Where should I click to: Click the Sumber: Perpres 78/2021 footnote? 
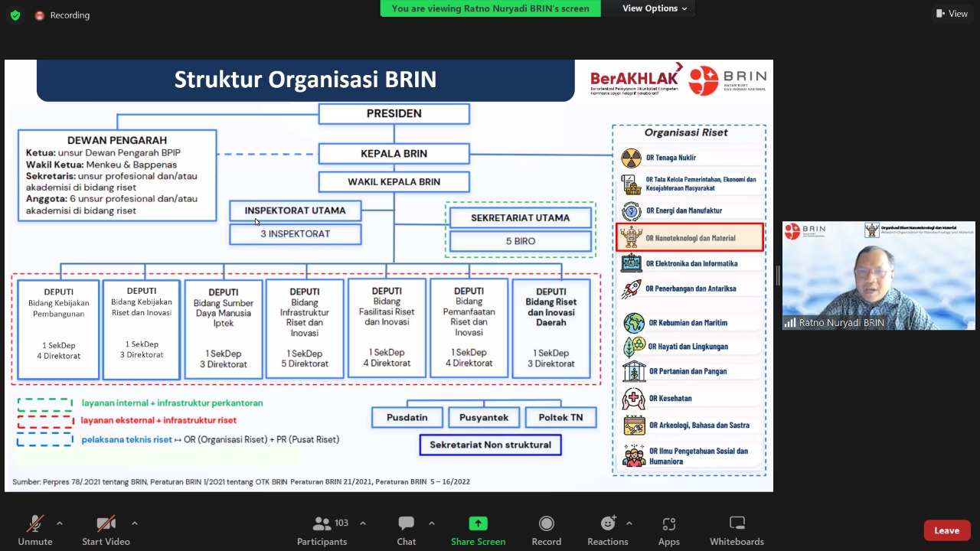point(241,482)
